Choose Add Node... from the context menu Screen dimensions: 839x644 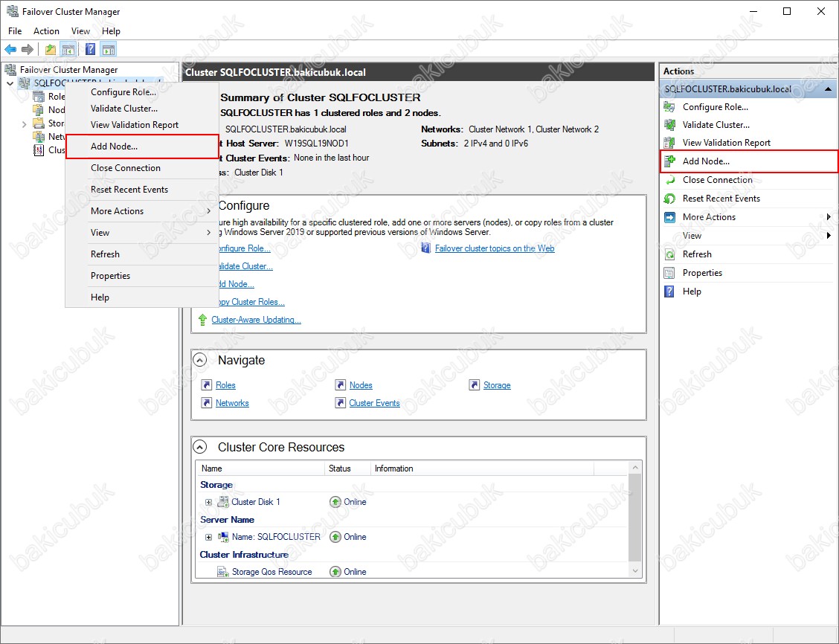point(142,146)
